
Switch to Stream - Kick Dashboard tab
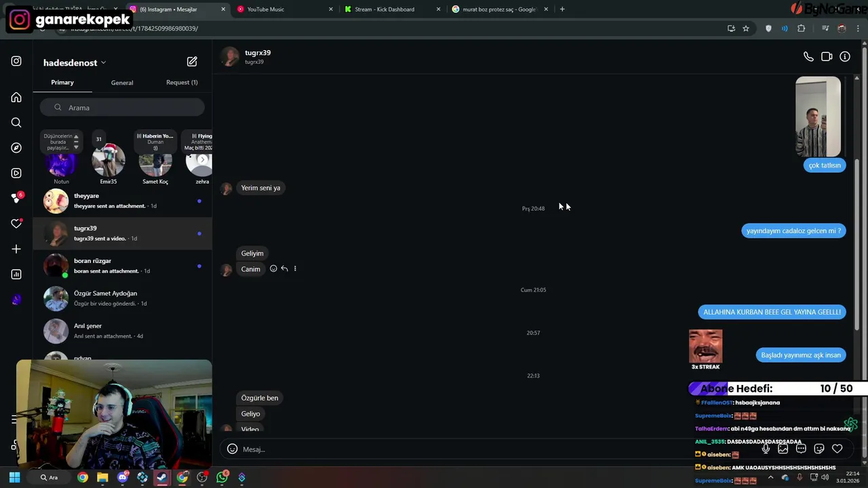pyautogui.click(x=393, y=9)
